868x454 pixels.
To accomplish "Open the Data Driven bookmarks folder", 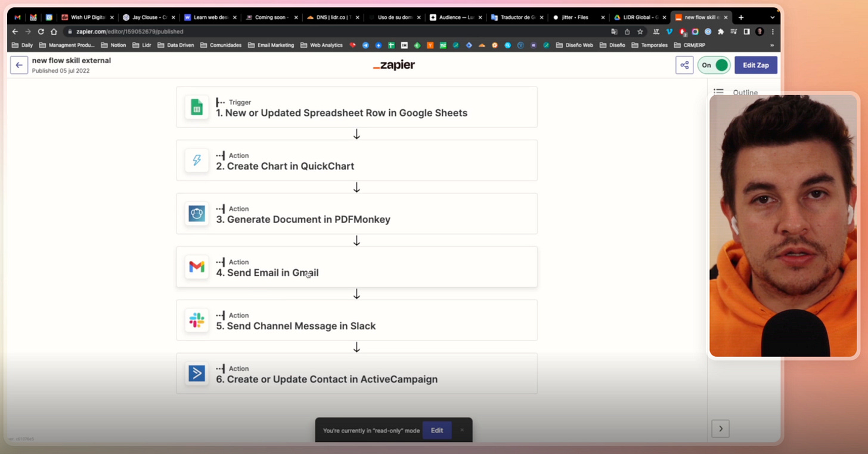I will (x=176, y=45).
